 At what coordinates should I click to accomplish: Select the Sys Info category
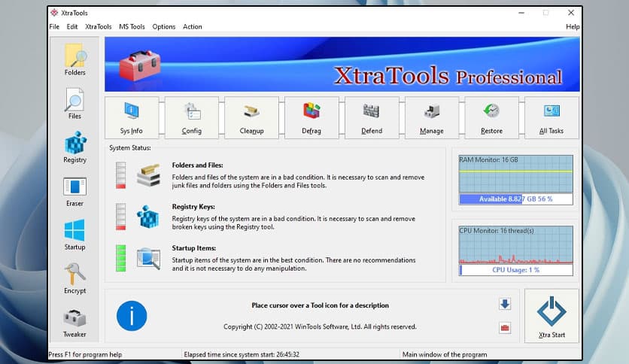point(132,117)
